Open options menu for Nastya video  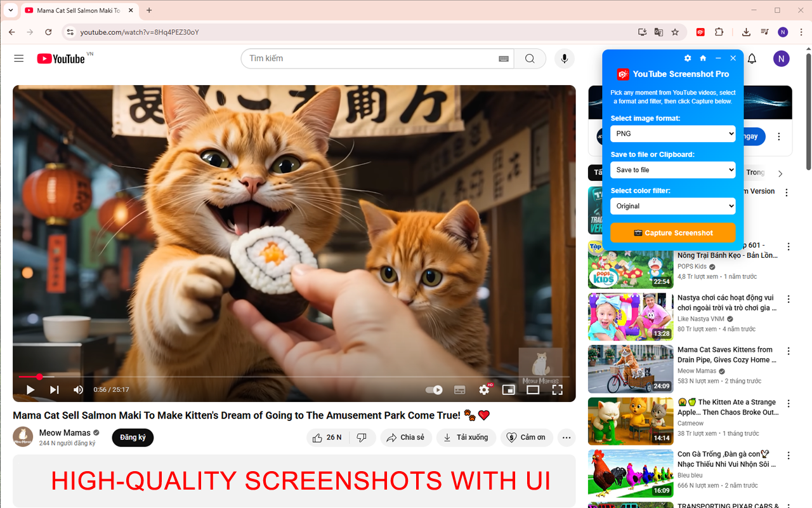(x=789, y=298)
